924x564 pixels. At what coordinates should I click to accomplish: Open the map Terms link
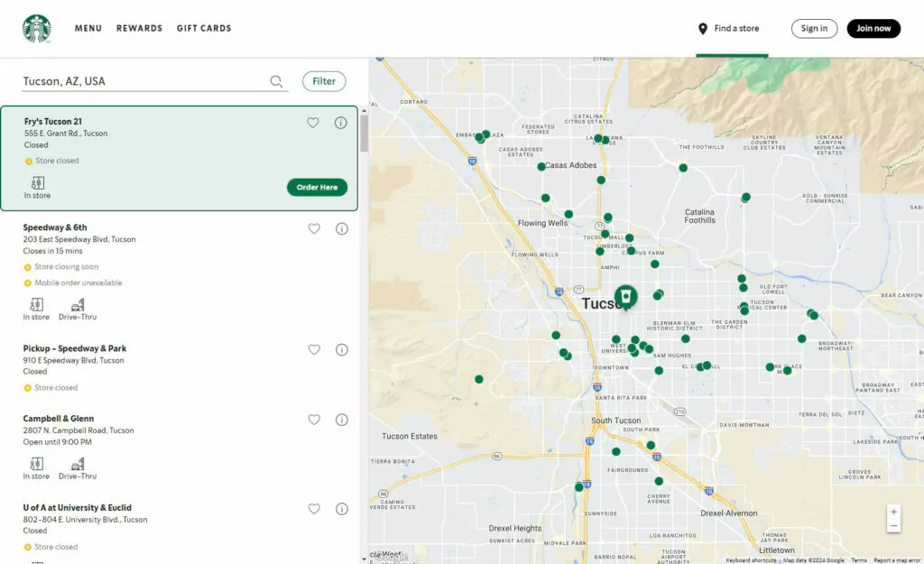859,559
